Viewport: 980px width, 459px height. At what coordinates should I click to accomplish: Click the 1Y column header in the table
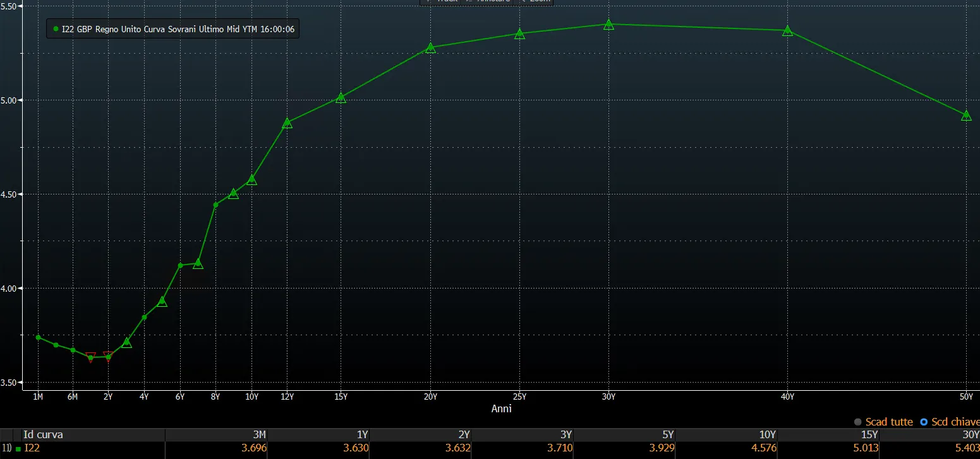[x=362, y=434]
